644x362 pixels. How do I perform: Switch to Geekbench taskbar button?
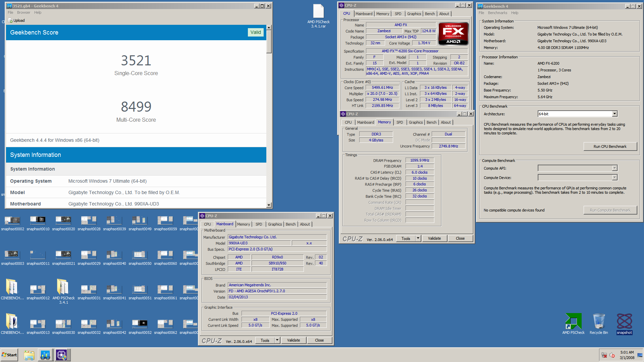click(x=45, y=355)
